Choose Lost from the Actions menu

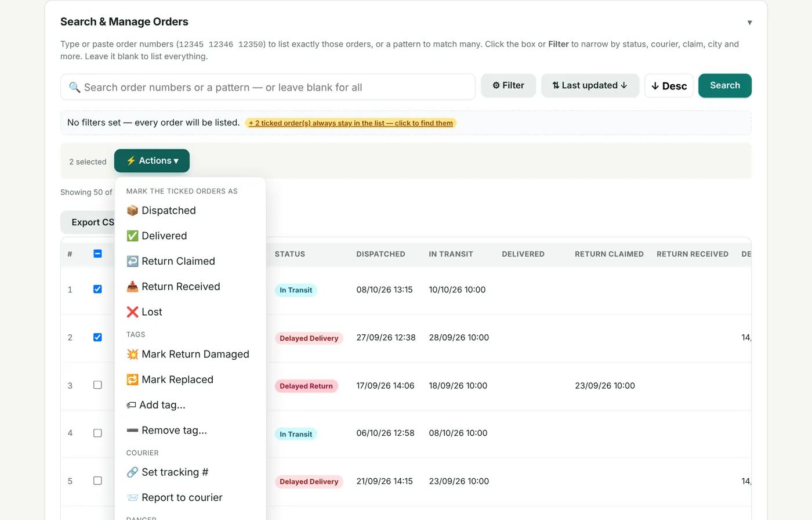[x=190, y=312]
